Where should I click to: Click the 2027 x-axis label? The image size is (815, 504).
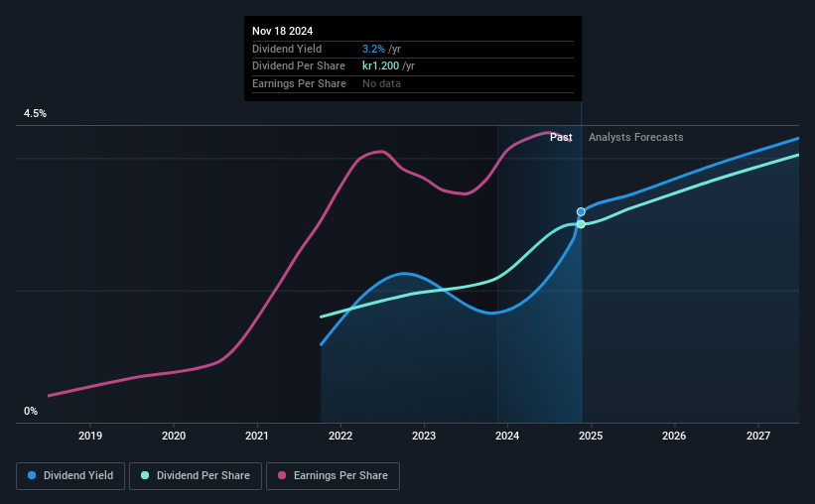(x=758, y=436)
